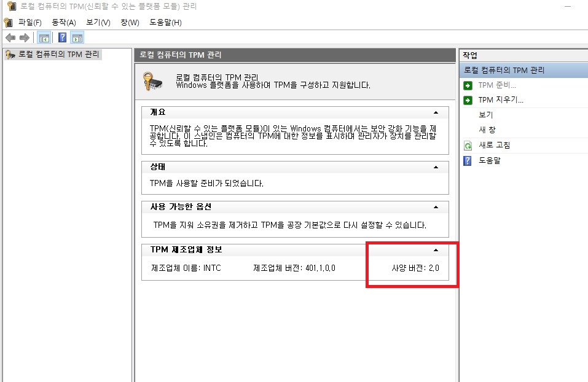Click 새 창 action
588x382 pixels.
[x=487, y=130]
